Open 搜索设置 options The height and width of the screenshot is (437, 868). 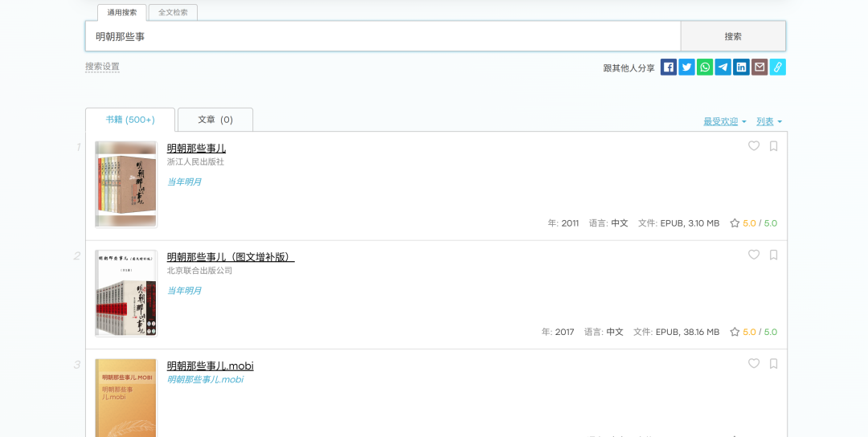click(x=102, y=67)
